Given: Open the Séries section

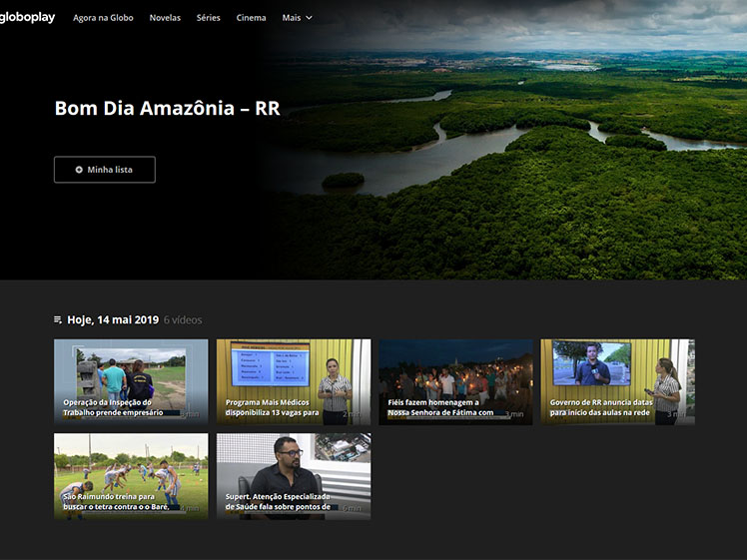Looking at the screenshot, I should tap(208, 18).
